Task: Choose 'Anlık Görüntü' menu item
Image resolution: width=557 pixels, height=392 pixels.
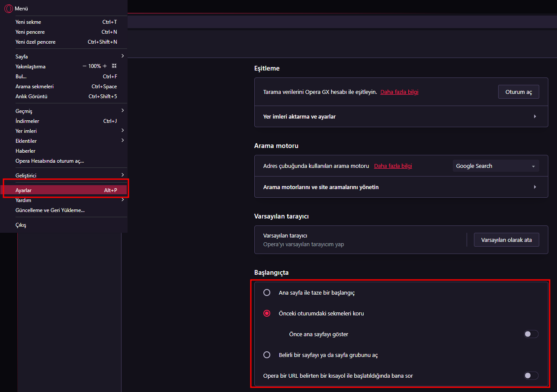Action: click(64, 96)
